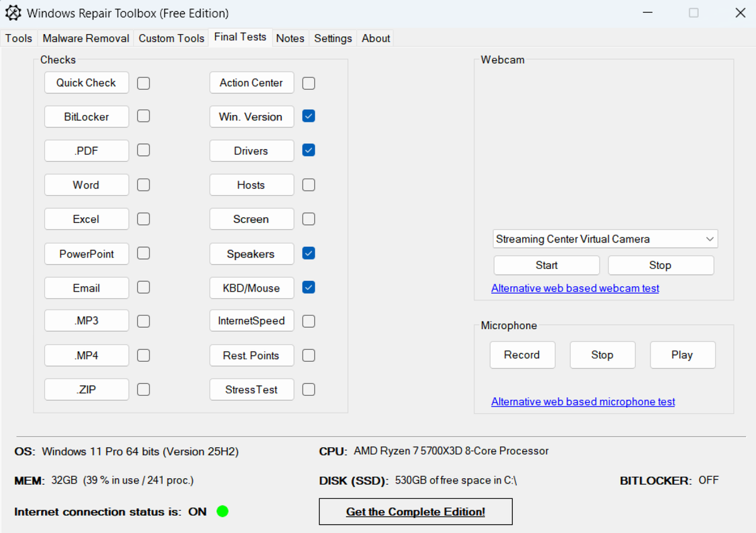
Task: Expand the Streaming Center Virtual Camera dropdown
Action: [605, 239]
